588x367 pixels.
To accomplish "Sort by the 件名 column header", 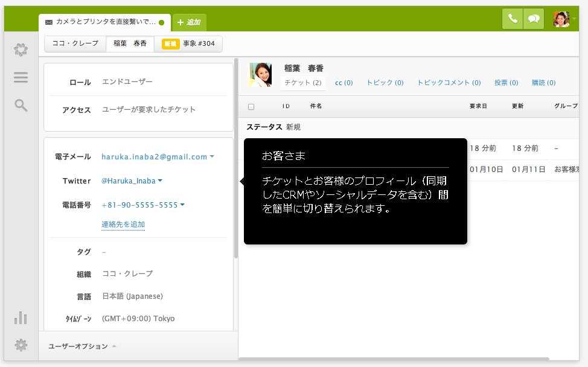I will click(316, 106).
